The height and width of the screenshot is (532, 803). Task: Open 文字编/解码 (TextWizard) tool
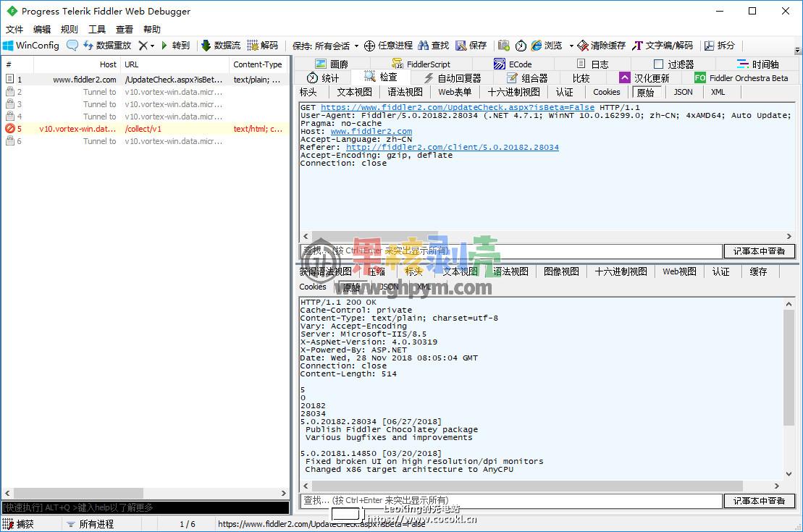click(663, 46)
